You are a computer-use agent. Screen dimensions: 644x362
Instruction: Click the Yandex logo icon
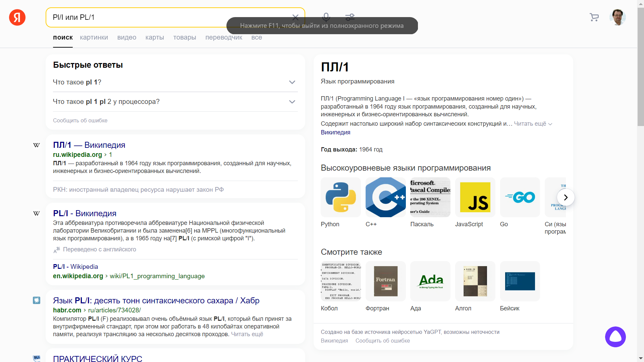tap(17, 17)
